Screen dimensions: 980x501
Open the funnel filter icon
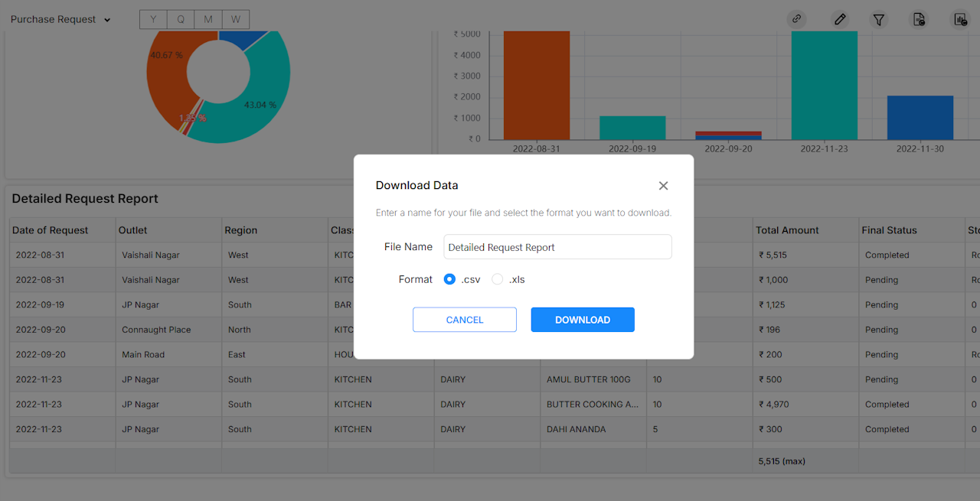tap(879, 19)
